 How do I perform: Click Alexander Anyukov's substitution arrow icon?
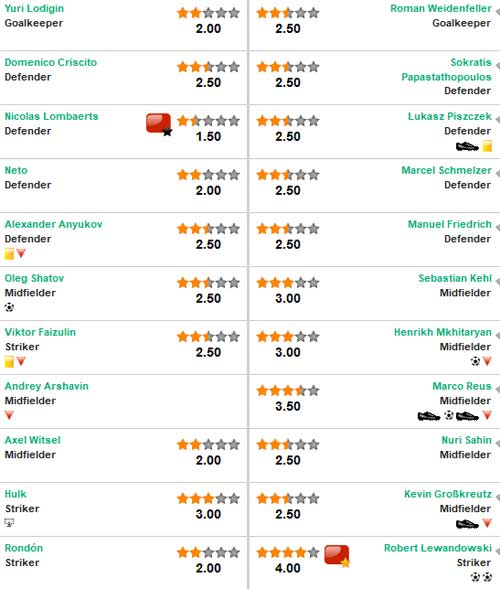click(x=21, y=253)
